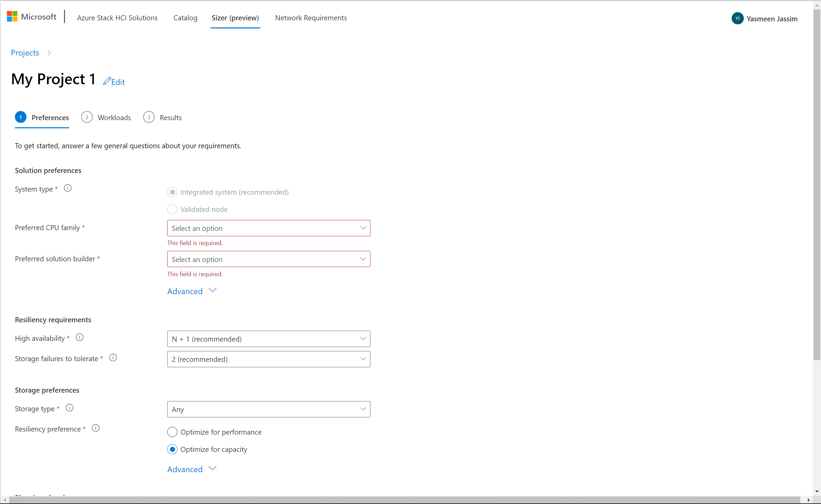Click the Microsoft logo icon
Image resolution: width=821 pixels, height=504 pixels.
[x=12, y=17]
